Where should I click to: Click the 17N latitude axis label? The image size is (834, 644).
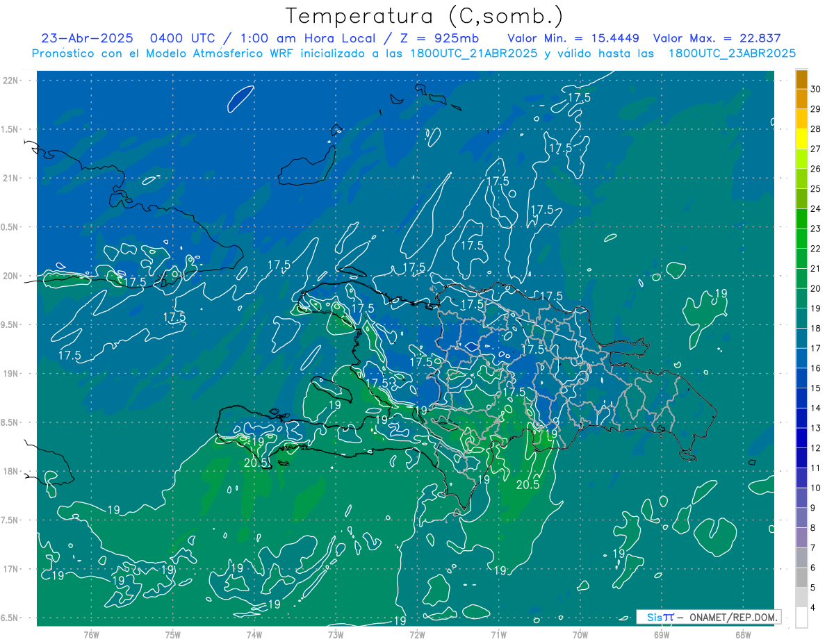[x=11, y=569]
